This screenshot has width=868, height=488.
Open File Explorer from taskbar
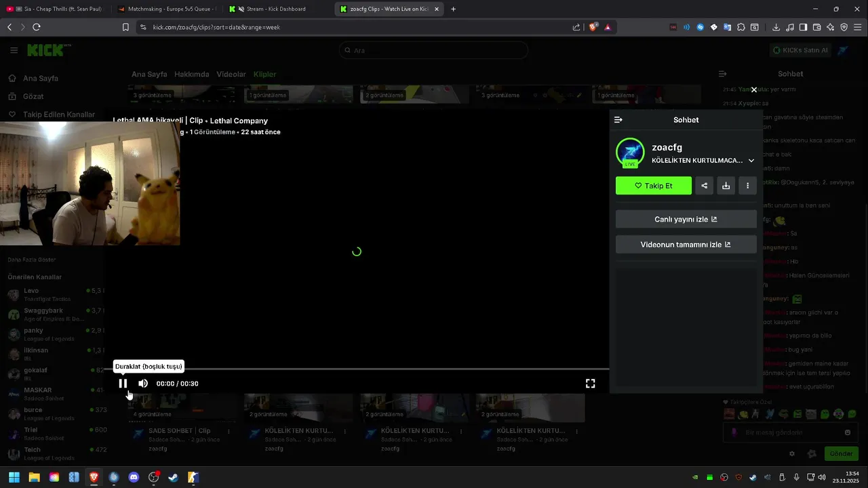pos(34,477)
